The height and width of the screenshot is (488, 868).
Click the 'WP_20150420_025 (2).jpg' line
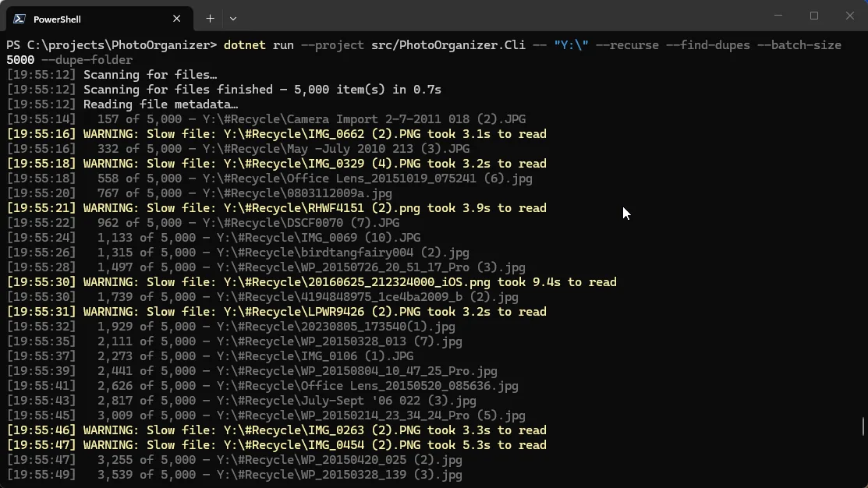pyautogui.click(x=235, y=460)
